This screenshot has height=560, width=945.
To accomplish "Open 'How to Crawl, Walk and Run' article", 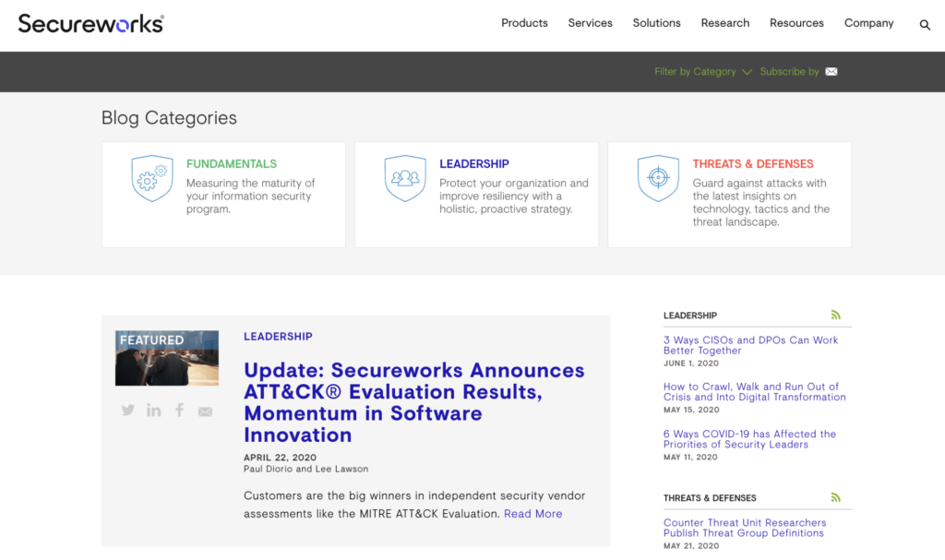I will (x=755, y=392).
